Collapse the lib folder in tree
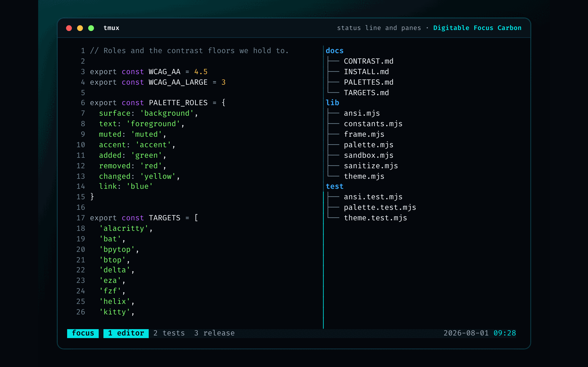The width and height of the screenshot is (588, 367). tap(332, 103)
